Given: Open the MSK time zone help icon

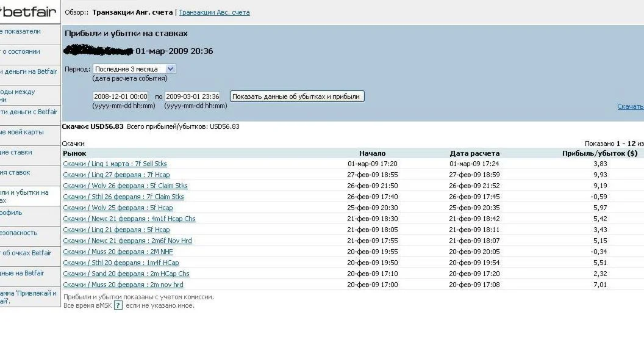Looking at the screenshot, I should click(118, 305).
